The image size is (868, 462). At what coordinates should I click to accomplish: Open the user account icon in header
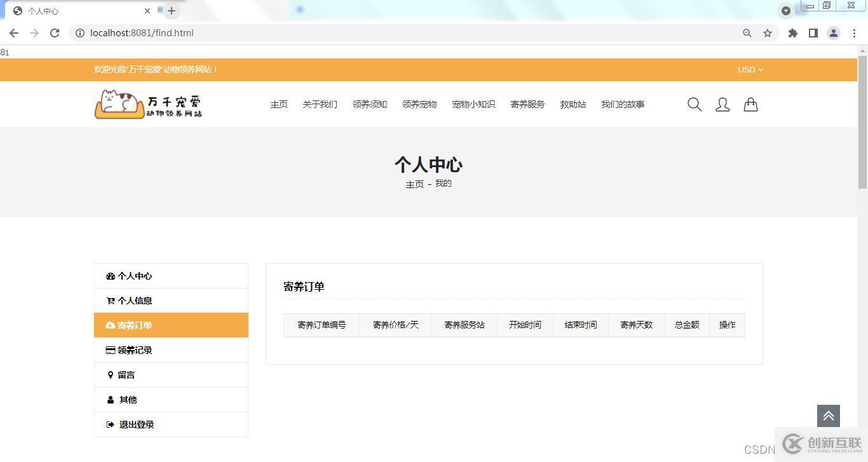(x=722, y=104)
